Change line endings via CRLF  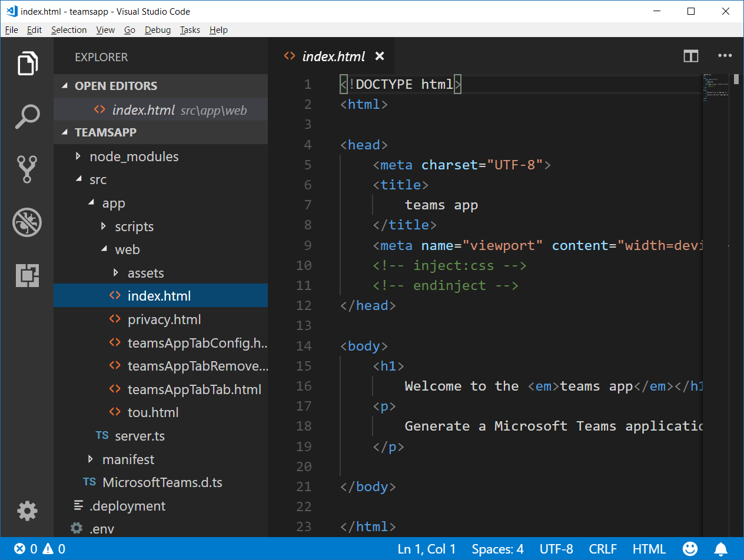click(x=603, y=549)
